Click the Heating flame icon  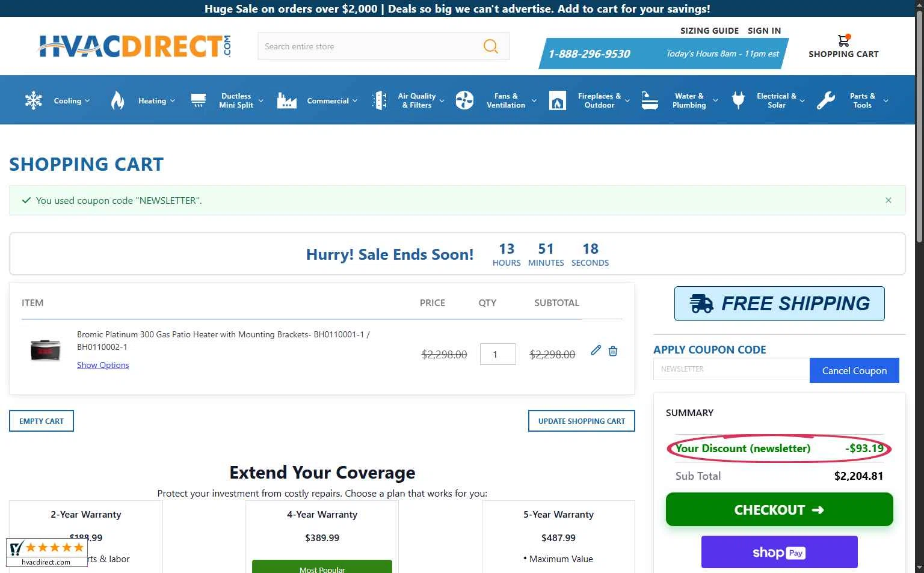click(x=118, y=100)
